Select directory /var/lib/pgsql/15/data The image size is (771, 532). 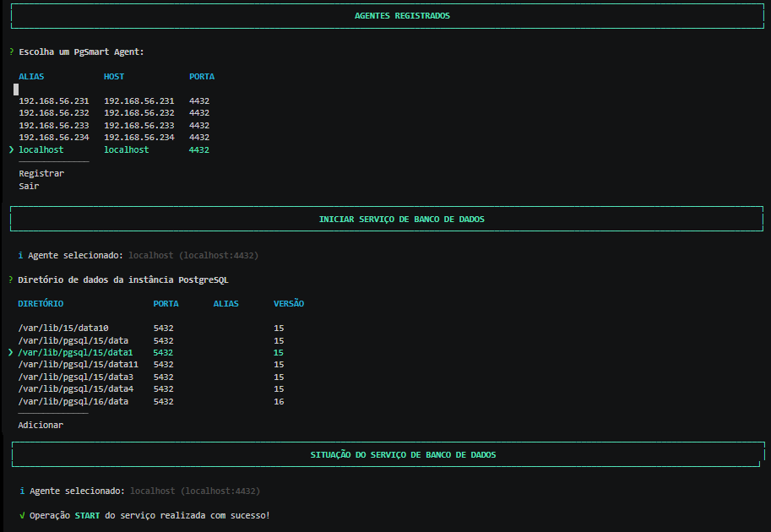click(x=73, y=341)
